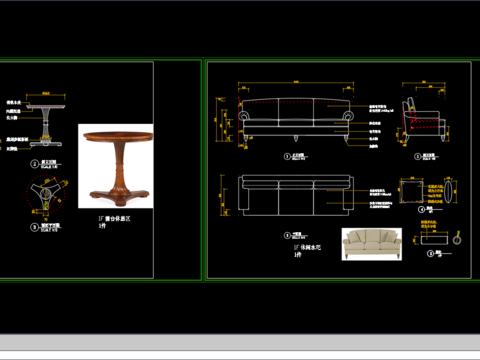
Task: Click circled number 4 marker under cushion
Action: coord(422,209)
